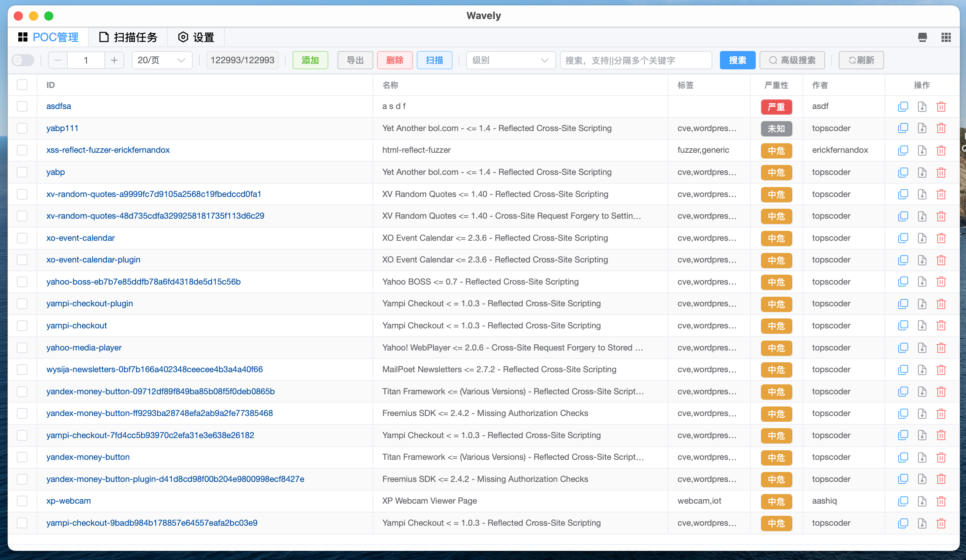Click the 导出 export button
The height and width of the screenshot is (560, 966).
click(355, 60)
